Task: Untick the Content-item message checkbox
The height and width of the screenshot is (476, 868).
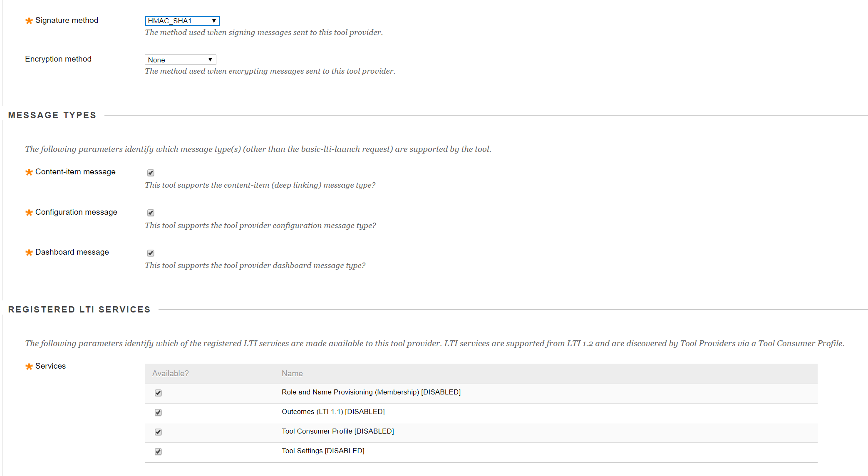Action: (x=151, y=173)
